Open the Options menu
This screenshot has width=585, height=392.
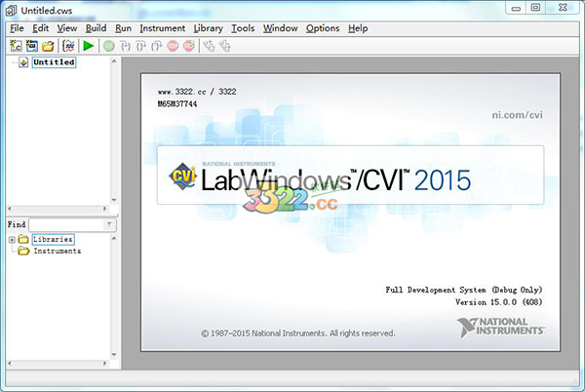[x=323, y=28]
